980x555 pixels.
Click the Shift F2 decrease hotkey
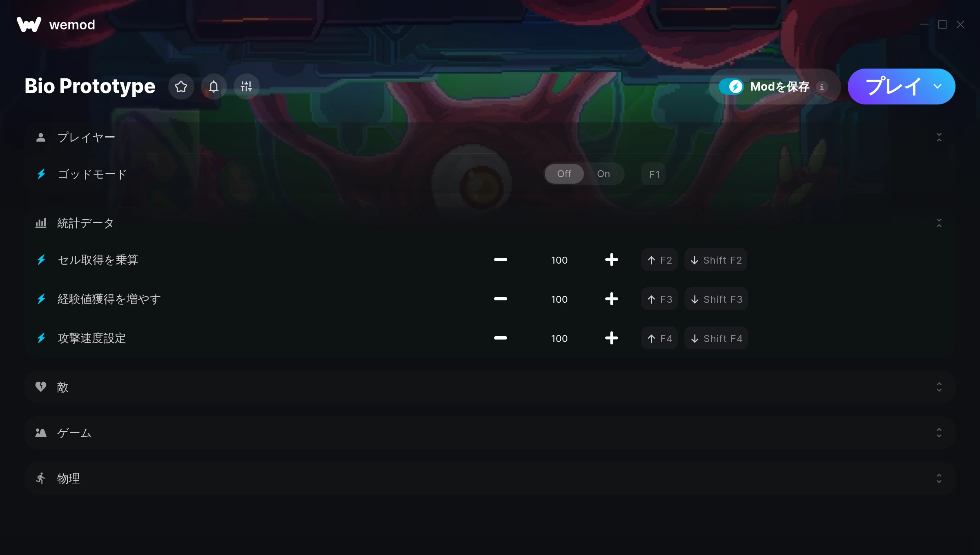click(716, 260)
